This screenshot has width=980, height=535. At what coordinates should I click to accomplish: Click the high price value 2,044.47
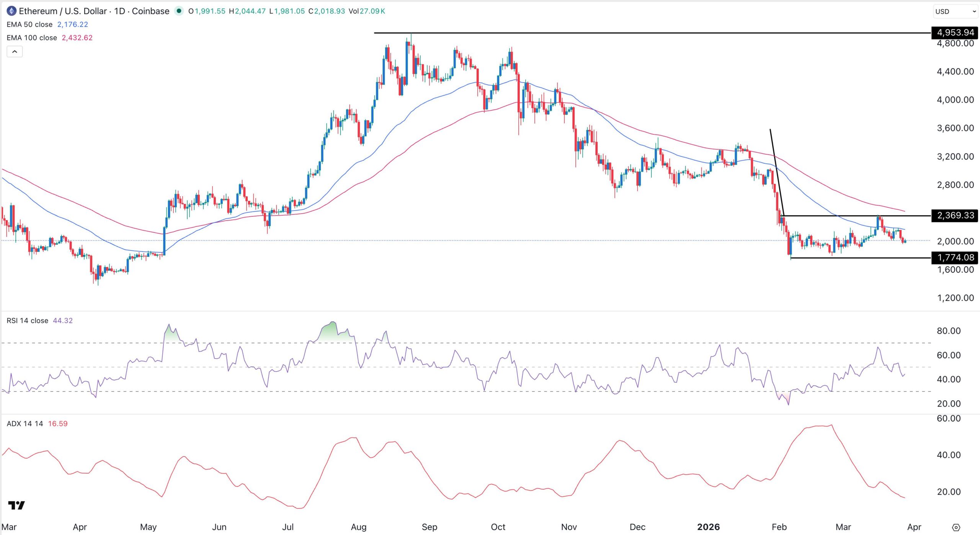(x=250, y=11)
